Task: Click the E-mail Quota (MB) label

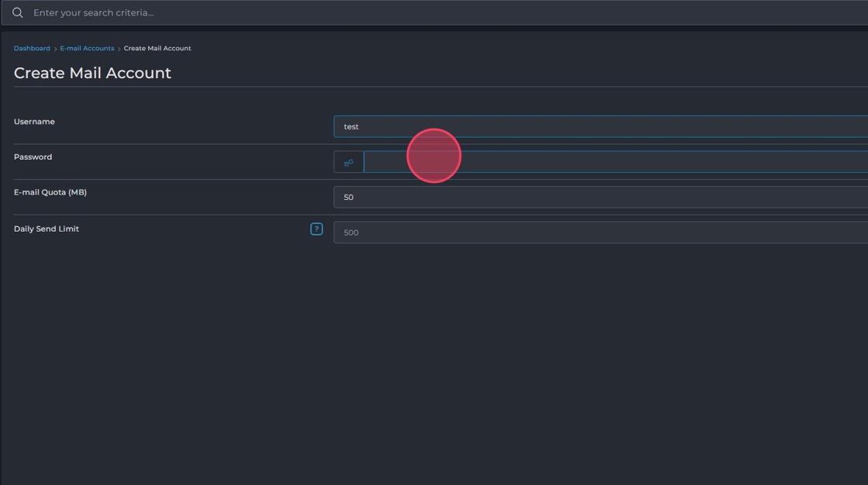Action: (50, 192)
